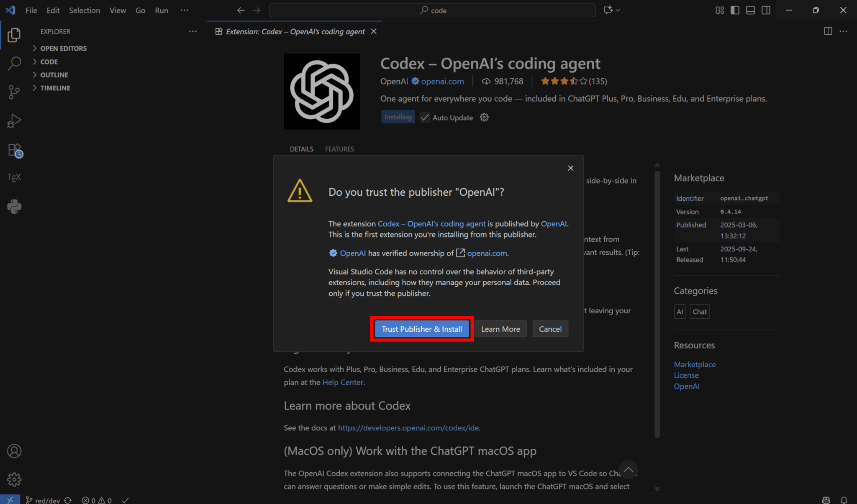Switch to the FEATURES tab
This screenshot has width=857, height=504.
point(339,149)
